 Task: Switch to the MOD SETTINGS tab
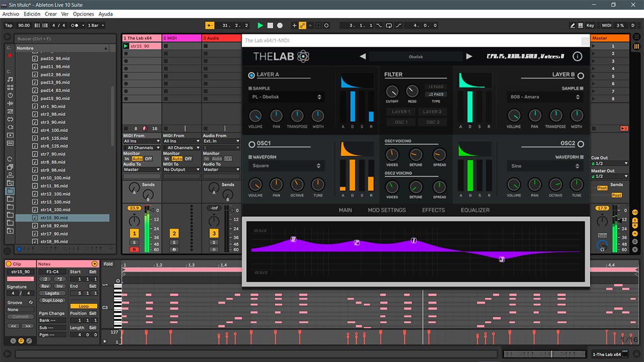(x=387, y=210)
